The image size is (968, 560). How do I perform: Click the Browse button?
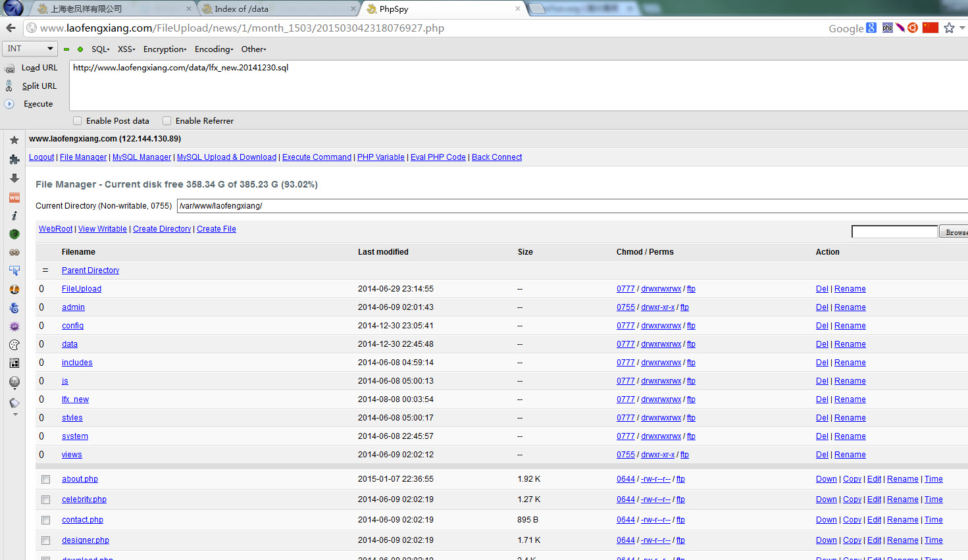(x=954, y=232)
